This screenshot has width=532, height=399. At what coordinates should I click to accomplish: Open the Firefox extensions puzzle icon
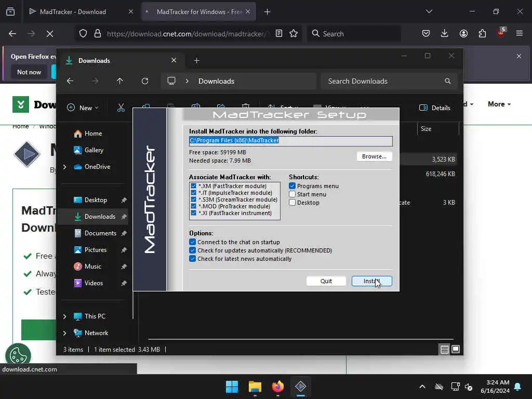(482, 33)
